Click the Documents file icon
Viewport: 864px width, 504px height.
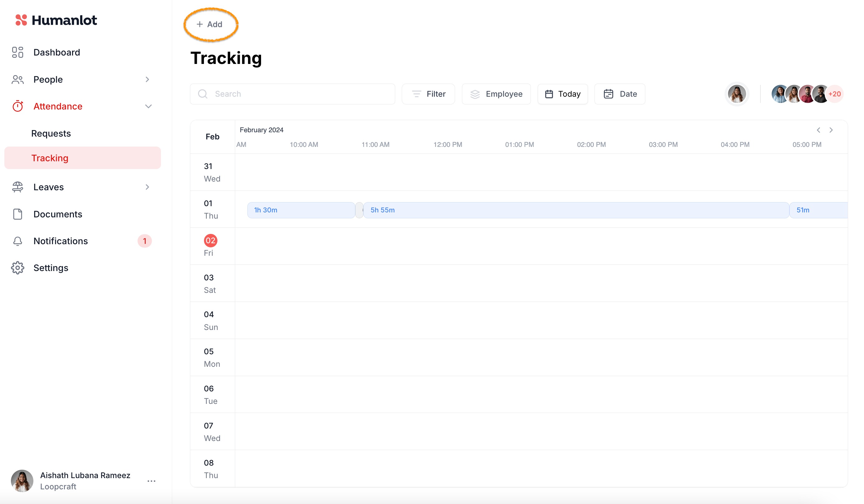pyautogui.click(x=17, y=214)
